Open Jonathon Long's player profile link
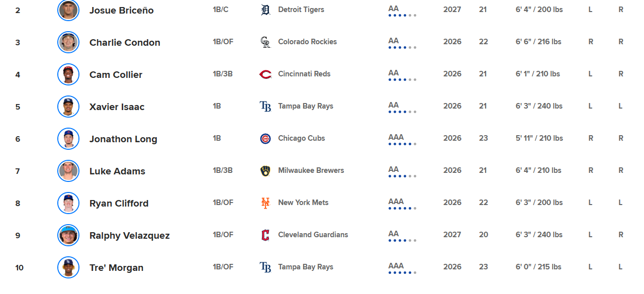This screenshot has height=294, width=644. tap(123, 139)
